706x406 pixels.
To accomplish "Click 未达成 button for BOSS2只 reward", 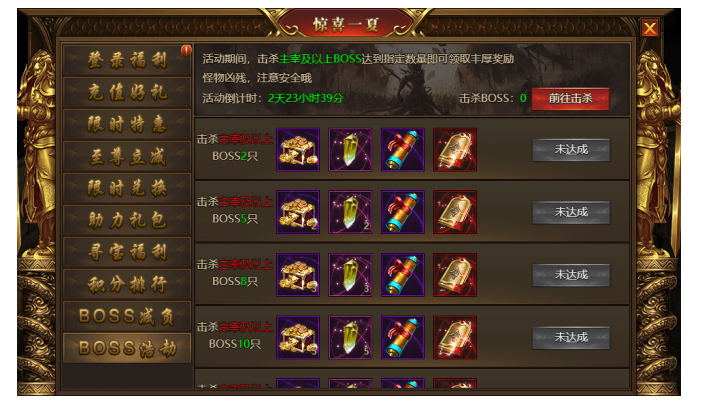I will (x=571, y=149).
